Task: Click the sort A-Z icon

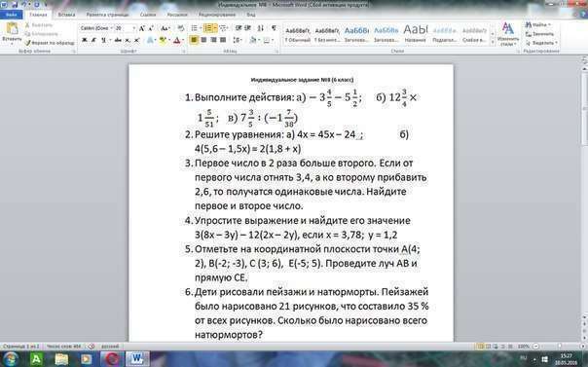Action: click(261, 28)
